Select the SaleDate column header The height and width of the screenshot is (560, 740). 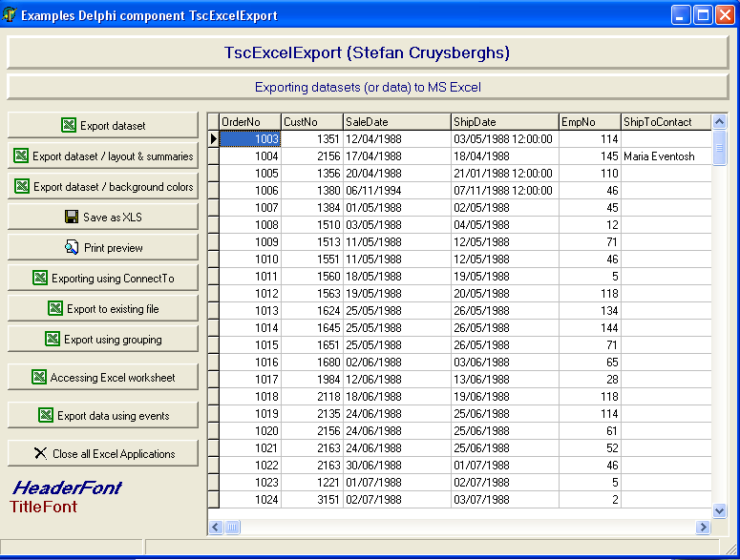397,121
